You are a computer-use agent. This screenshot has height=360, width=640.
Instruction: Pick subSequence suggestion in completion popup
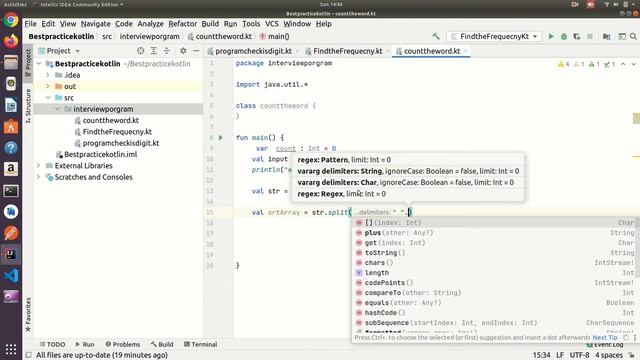tap(495, 322)
